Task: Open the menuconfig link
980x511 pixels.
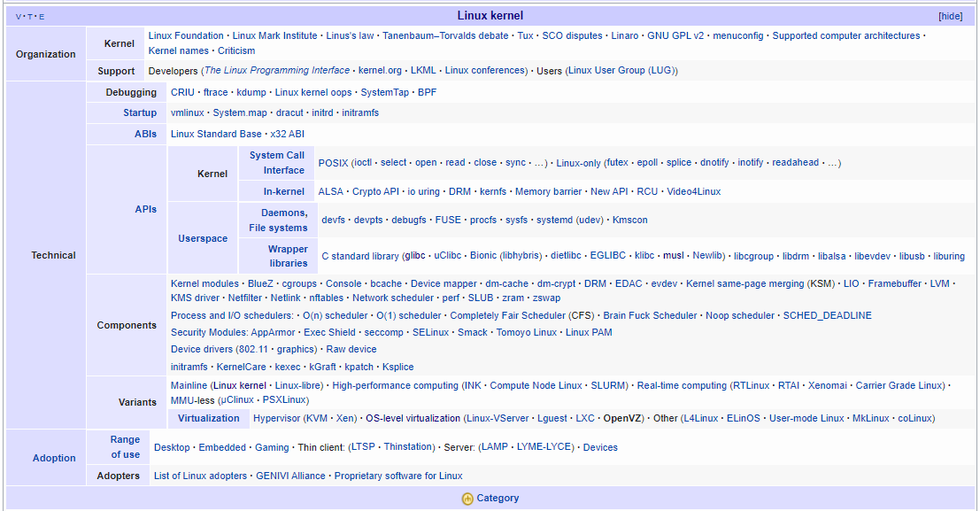Action: coord(738,35)
